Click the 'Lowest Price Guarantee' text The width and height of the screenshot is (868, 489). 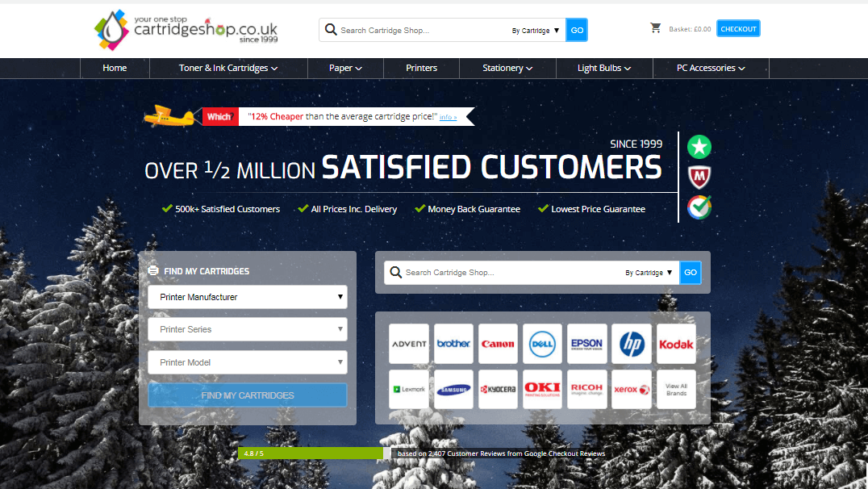point(599,209)
